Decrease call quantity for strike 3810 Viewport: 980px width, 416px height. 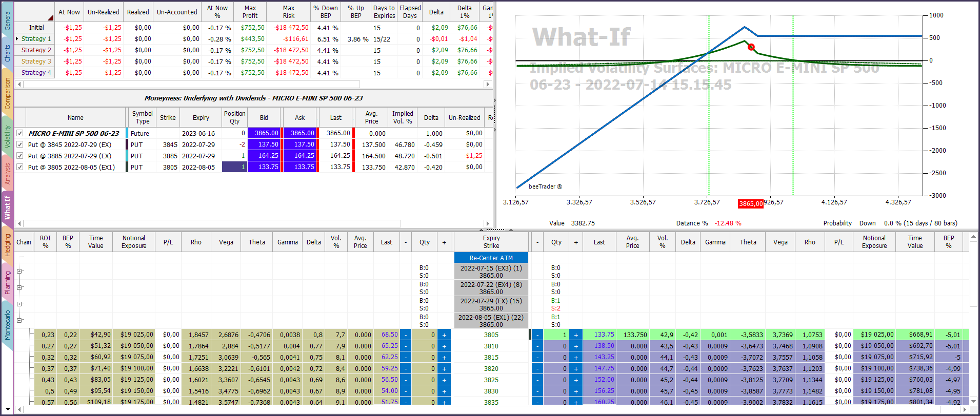pos(406,346)
